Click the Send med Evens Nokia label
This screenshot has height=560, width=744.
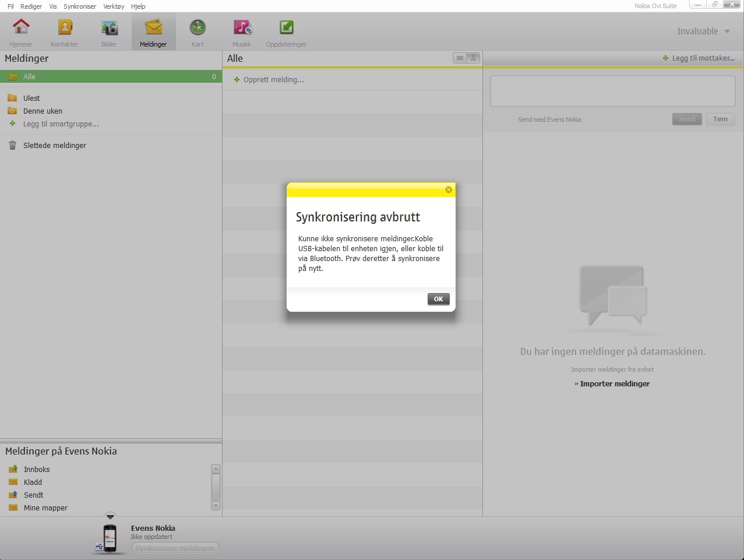click(x=549, y=119)
